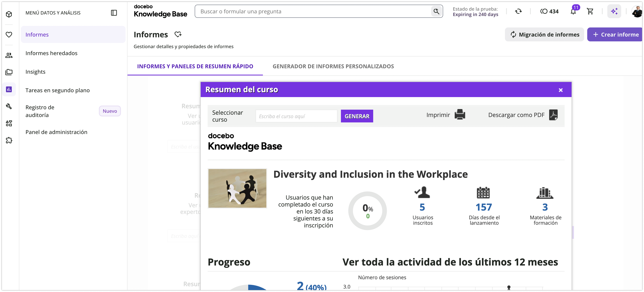The height and width of the screenshot is (292, 644).
Task: Click the printer icon beside Imprimir
Action: tap(460, 115)
